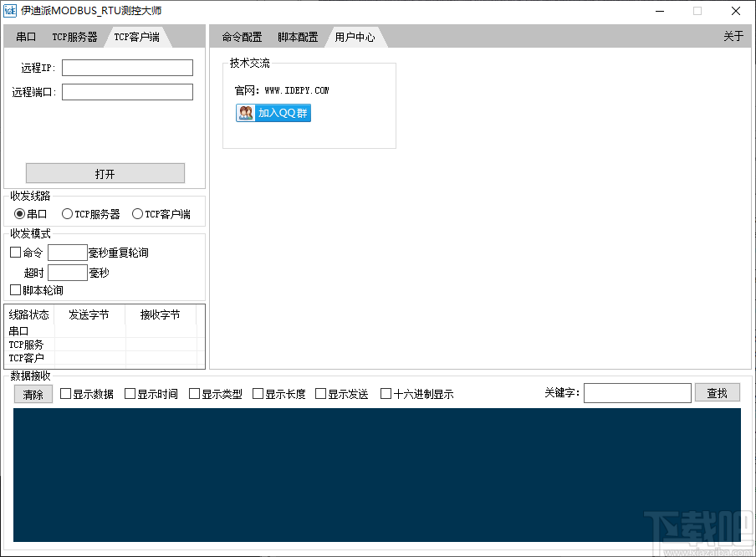This screenshot has width=756, height=557.
Task: Open the TCP服务器 settings tab
Action: [x=74, y=37]
